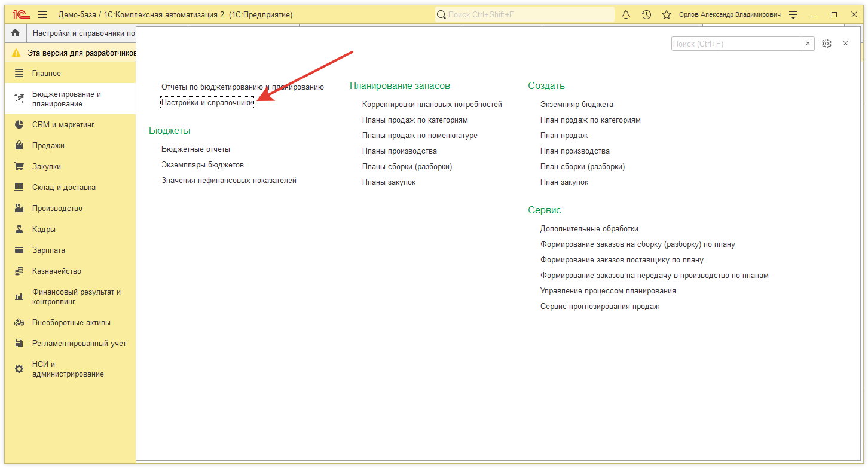The height and width of the screenshot is (468, 868).
Task: Open the НСИ и администрирование section
Action: click(x=68, y=369)
